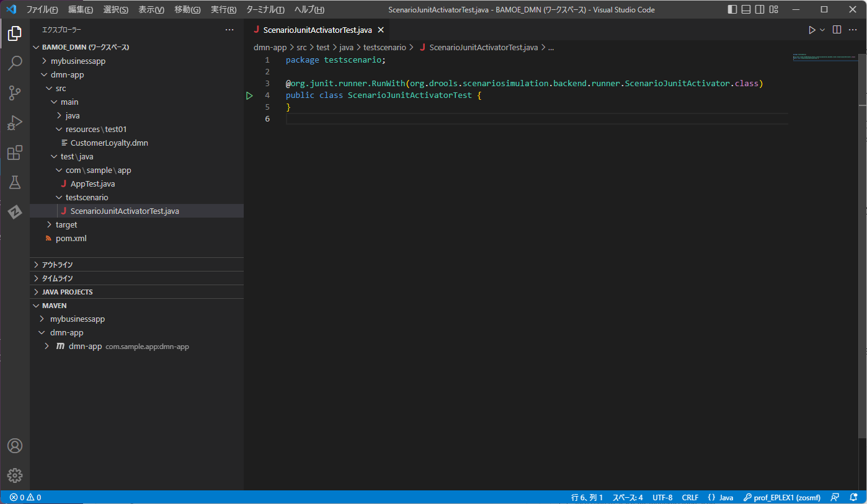Split the editor to the right
The height and width of the screenshot is (504, 867).
[x=837, y=30]
